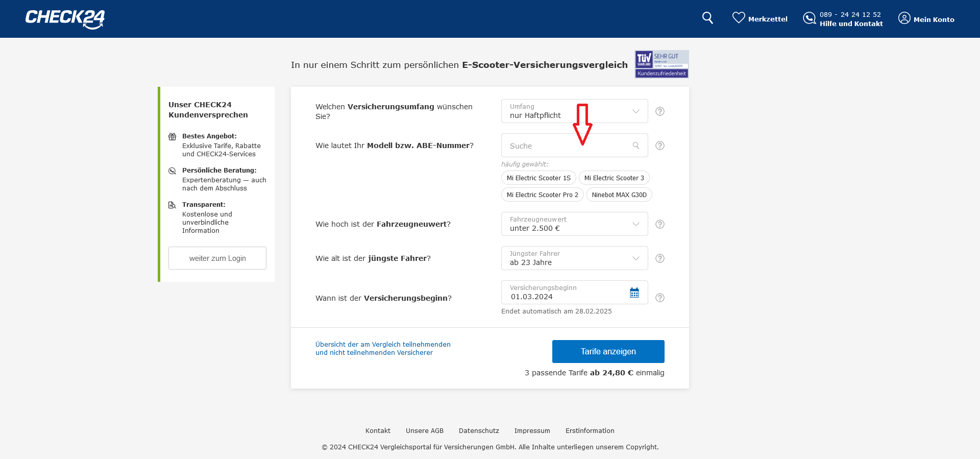Click the TÜV Kundenzufriedenheit badge

click(x=661, y=64)
